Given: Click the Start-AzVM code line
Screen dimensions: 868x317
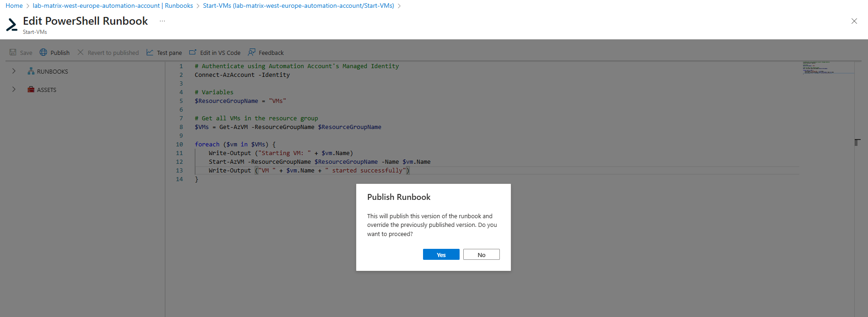Looking at the screenshot, I should pyautogui.click(x=320, y=161).
